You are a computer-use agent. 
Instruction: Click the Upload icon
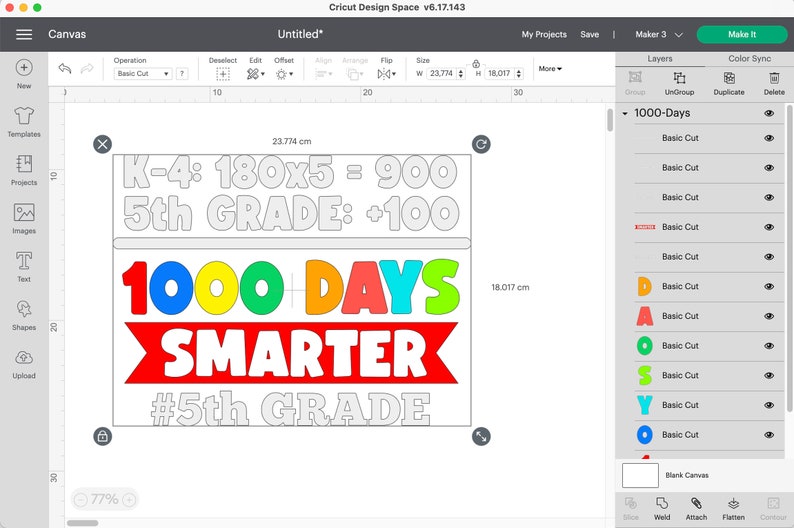(24, 357)
